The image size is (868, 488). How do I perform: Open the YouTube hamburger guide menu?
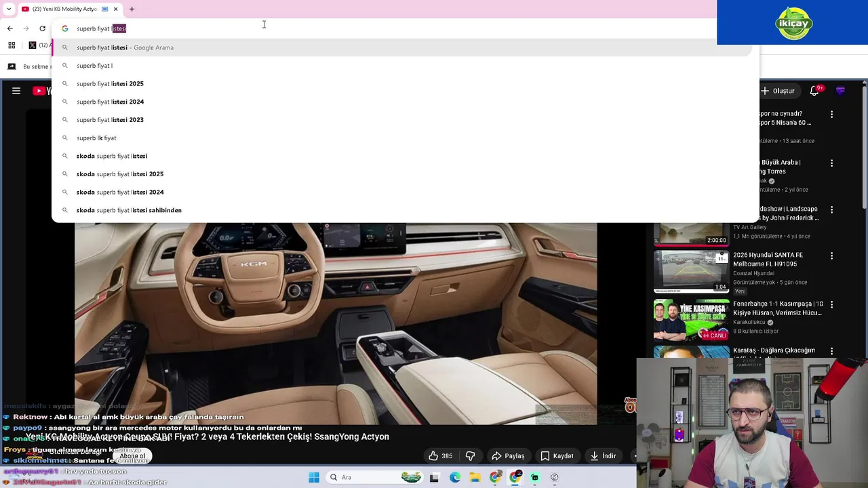pos(16,91)
